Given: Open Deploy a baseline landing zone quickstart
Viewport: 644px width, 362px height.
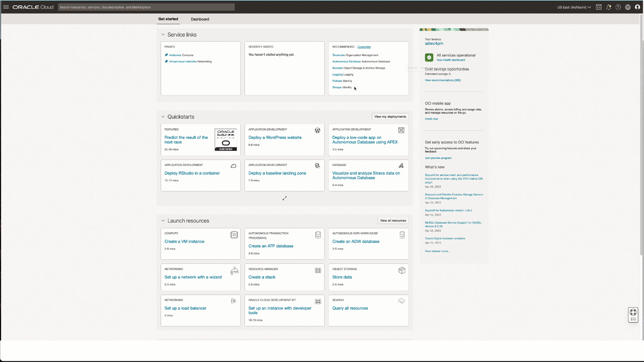Looking at the screenshot, I should pos(277,173).
